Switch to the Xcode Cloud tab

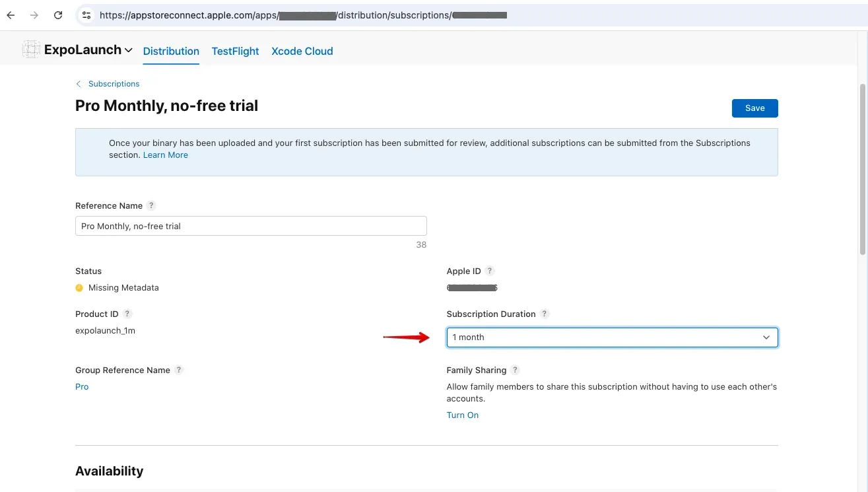(302, 51)
